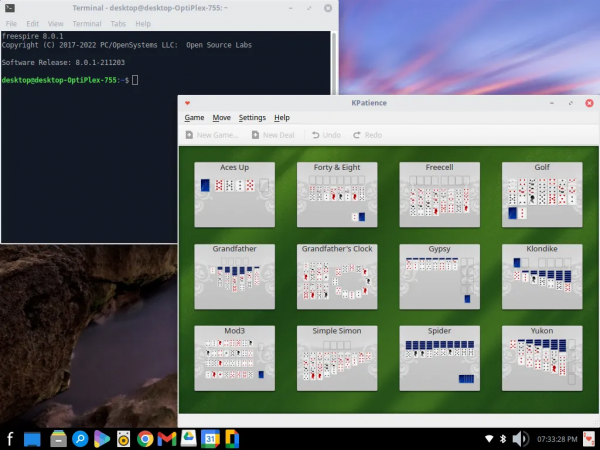The height and width of the screenshot is (450, 600).
Task: Close the KPatience window
Action: click(589, 103)
